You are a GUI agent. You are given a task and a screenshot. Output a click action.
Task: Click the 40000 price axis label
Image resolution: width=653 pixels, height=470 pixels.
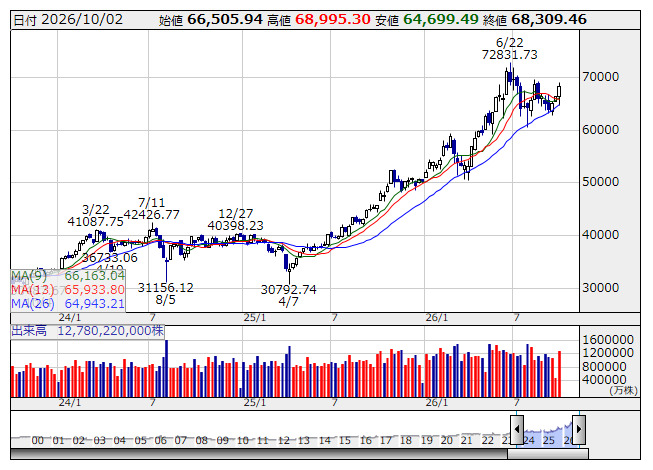click(601, 235)
